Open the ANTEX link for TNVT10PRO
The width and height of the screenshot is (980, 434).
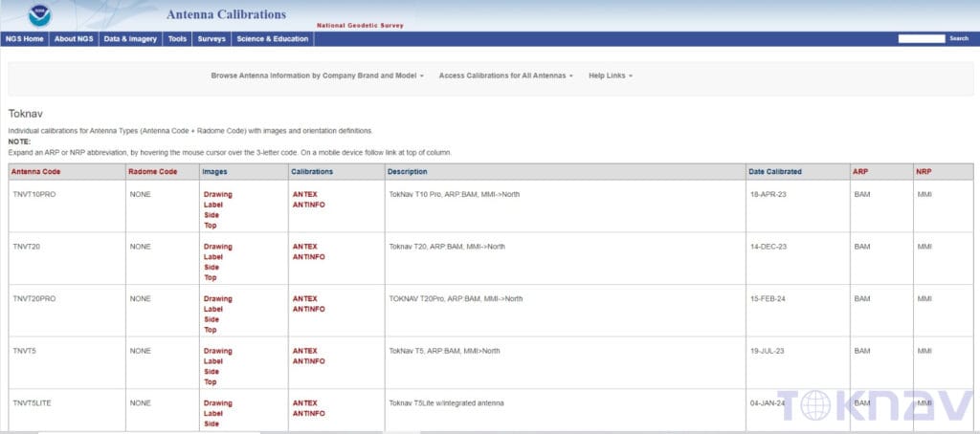pyautogui.click(x=305, y=194)
